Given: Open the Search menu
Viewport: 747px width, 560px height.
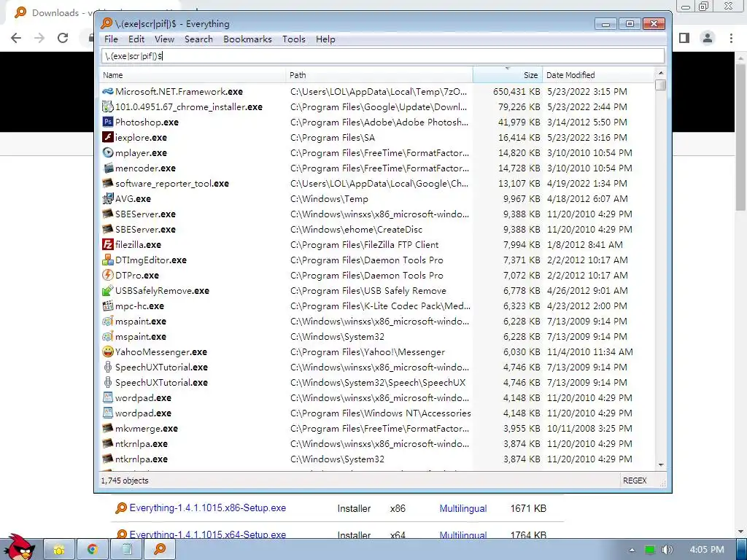Looking at the screenshot, I should [x=198, y=39].
